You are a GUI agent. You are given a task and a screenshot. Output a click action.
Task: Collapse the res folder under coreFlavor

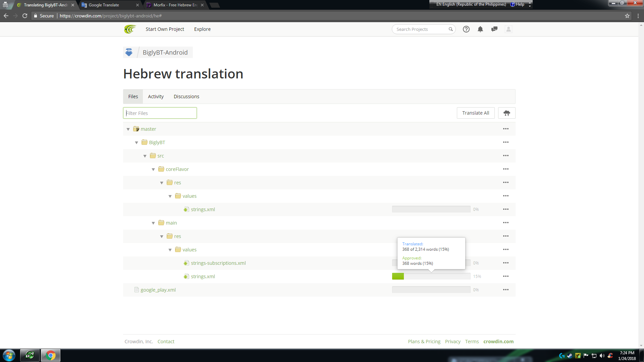pyautogui.click(x=162, y=183)
